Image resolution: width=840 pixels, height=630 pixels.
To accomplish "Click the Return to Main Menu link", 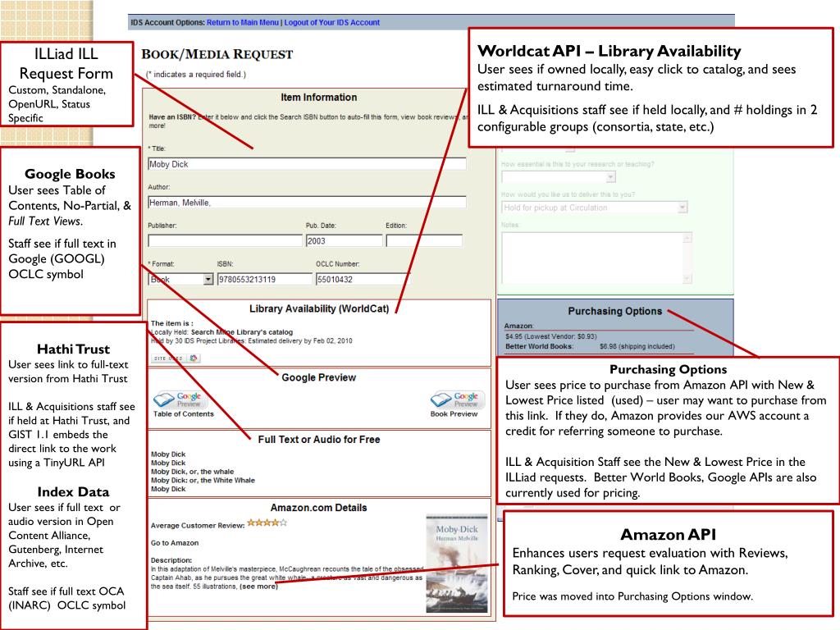I will [243, 22].
